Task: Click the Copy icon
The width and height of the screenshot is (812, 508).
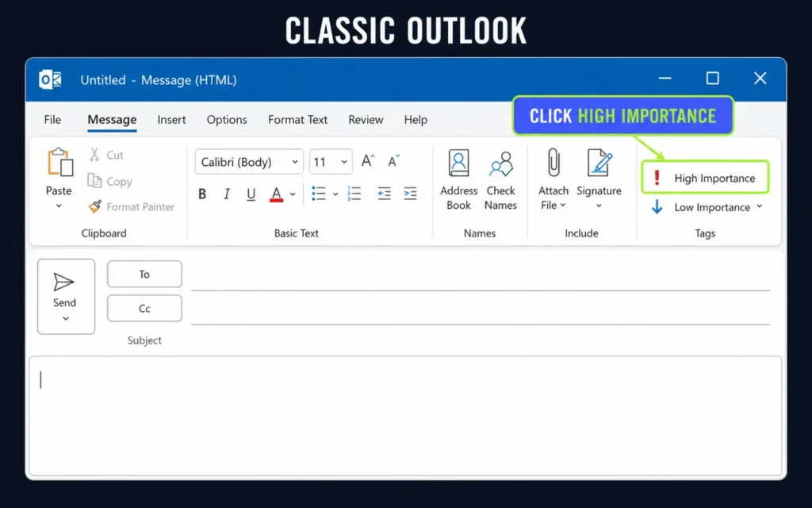Action: 94,180
